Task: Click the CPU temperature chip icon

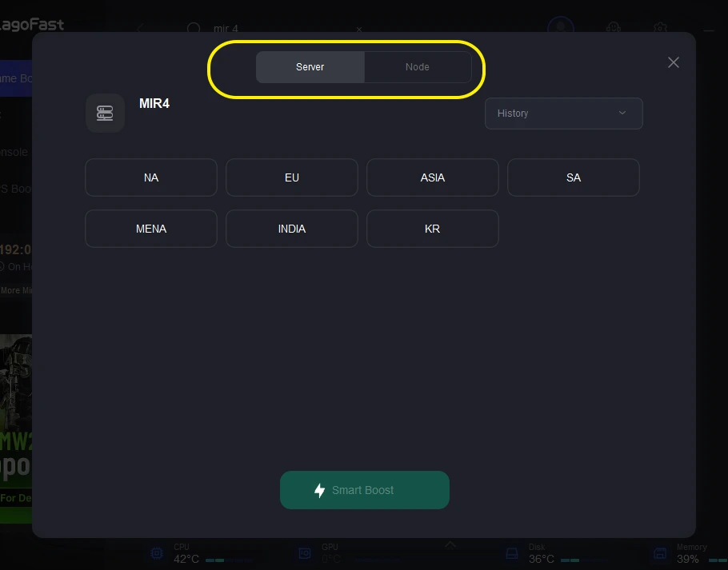Action: (x=158, y=553)
